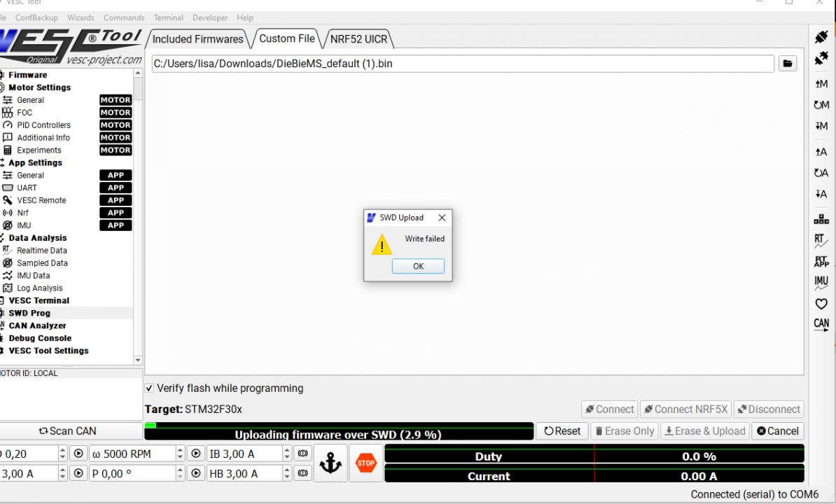Screen dimensions: 836x504
Task: Click the Disconnect plug icon on right toolbar
Action: point(821,58)
